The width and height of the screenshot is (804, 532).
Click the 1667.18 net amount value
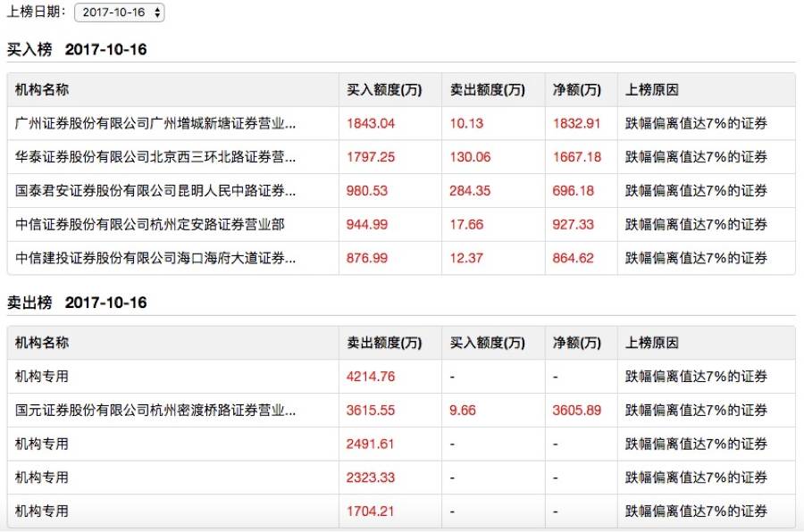point(577,157)
